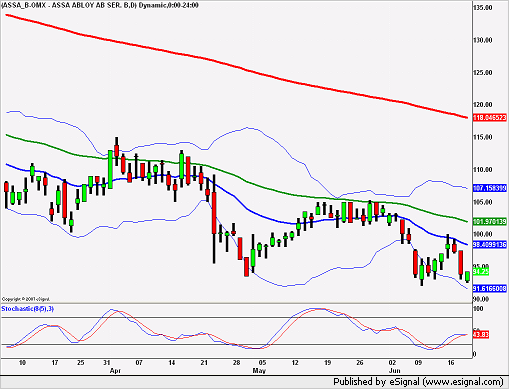Select the green 101.970139 value tag
Image resolution: width=509 pixels, height=389 pixels.
click(490, 221)
